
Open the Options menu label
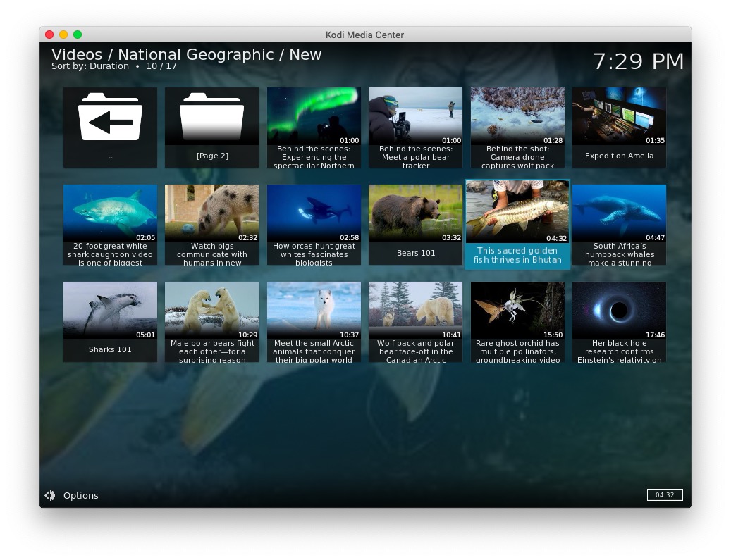coord(81,495)
